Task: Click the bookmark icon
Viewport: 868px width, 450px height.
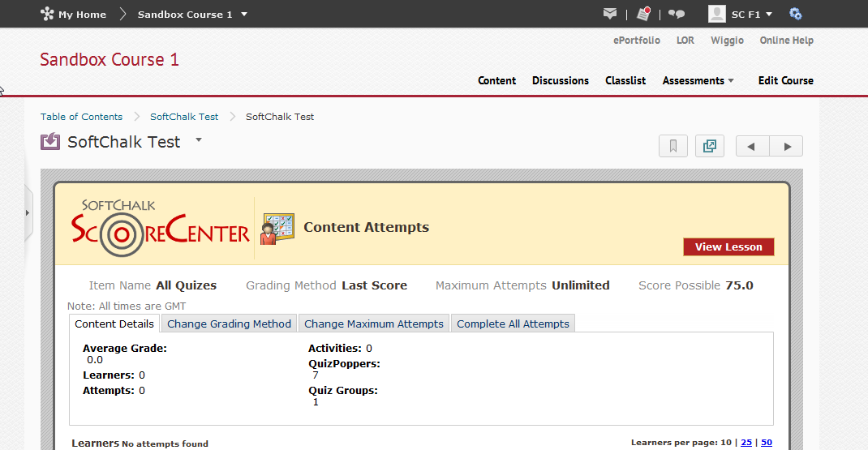Action: coord(672,146)
